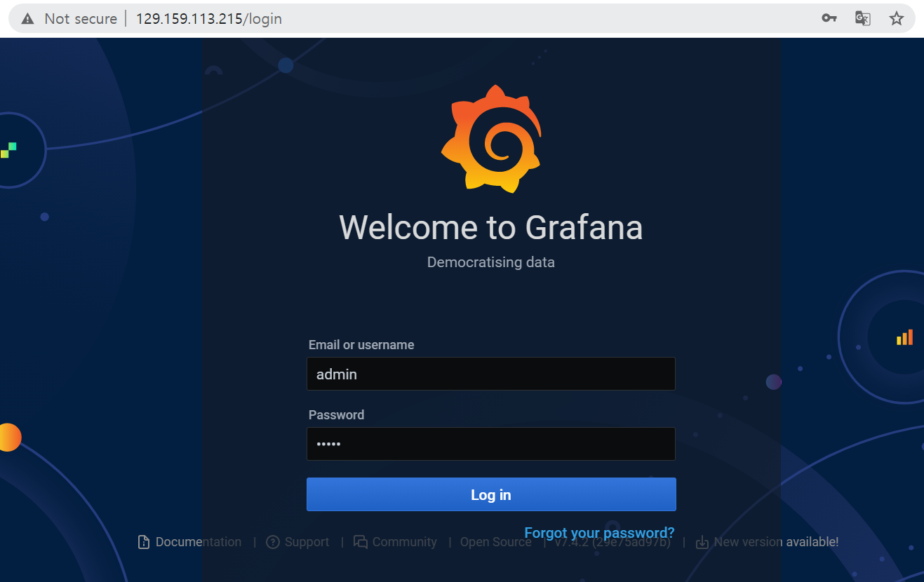This screenshot has width=924, height=582.
Task: Open saved passwords key icon
Action: click(829, 19)
